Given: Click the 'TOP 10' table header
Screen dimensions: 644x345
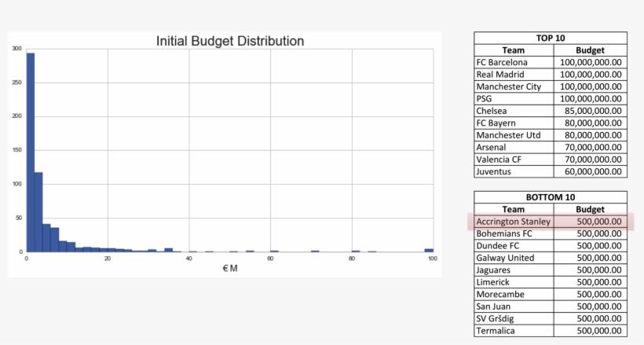Looking at the screenshot, I should [x=551, y=38].
